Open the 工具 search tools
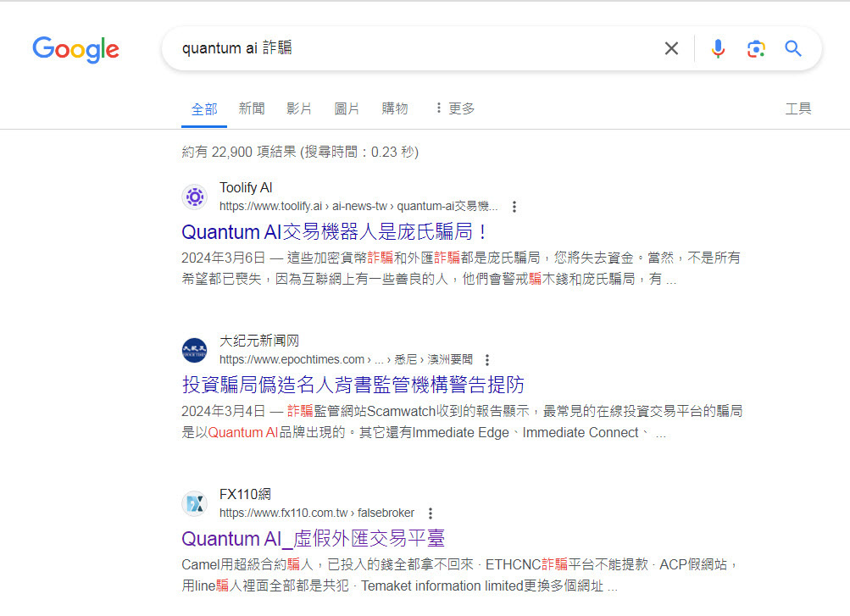Viewport: 850px width, 616px height. pyautogui.click(x=798, y=109)
